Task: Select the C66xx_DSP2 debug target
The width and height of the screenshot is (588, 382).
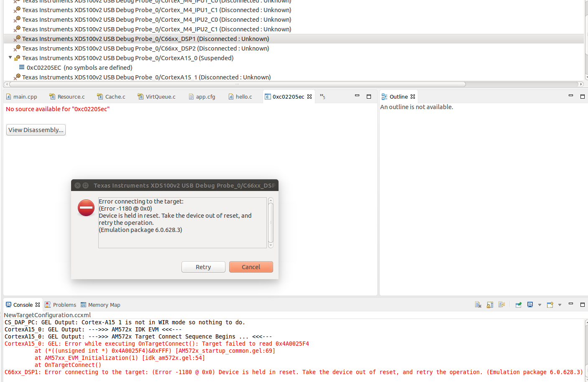Action: [x=146, y=48]
